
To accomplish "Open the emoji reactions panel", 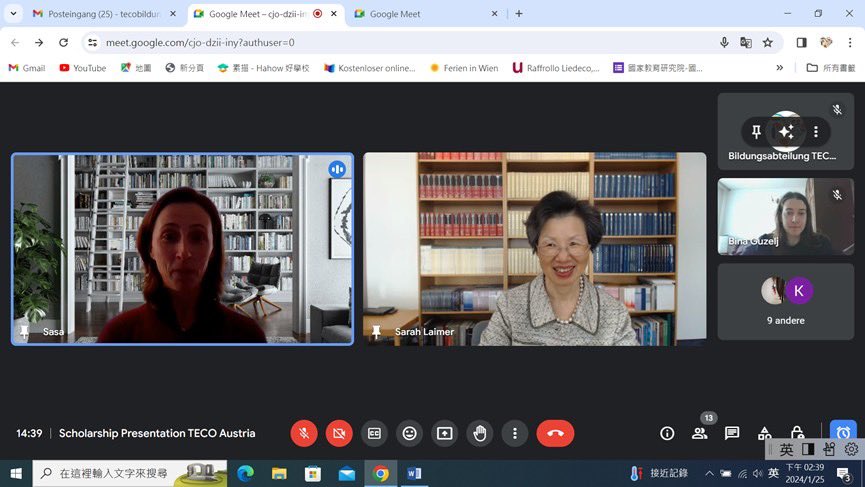I will point(409,433).
